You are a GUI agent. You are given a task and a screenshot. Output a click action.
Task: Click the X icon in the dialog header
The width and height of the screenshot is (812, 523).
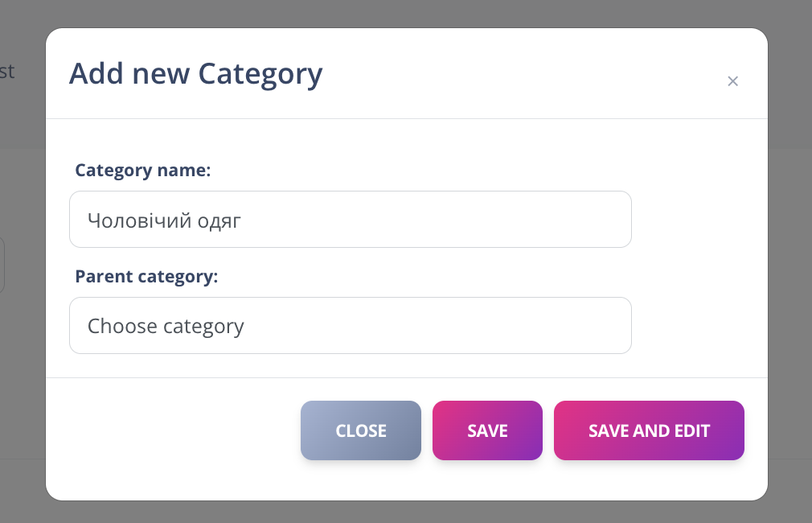click(732, 81)
